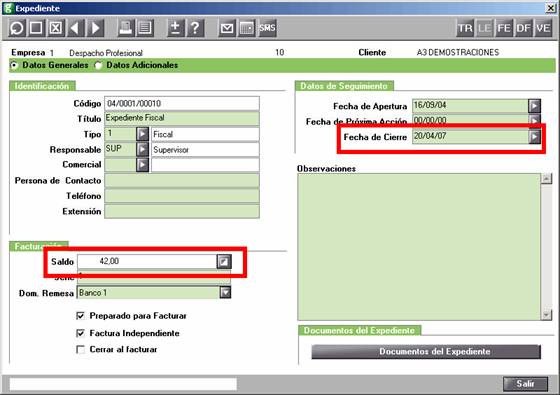
Task: Click the Título field Expediente Fiscal
Action: (x=182, y=119)
